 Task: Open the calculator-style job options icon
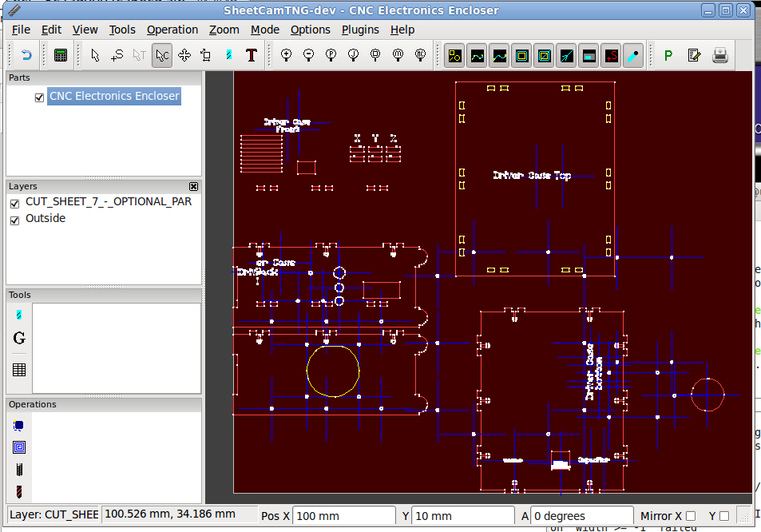(x=61, y=55)
